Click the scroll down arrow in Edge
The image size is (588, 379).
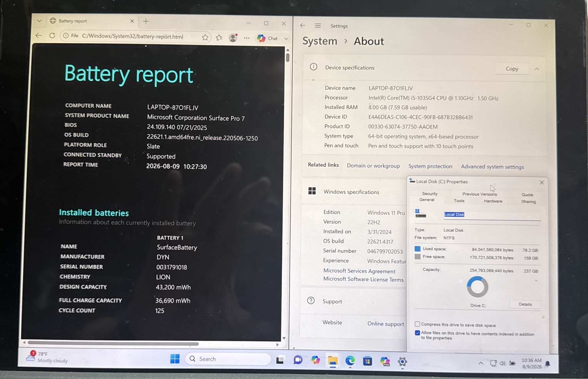(x=284, y=338)
